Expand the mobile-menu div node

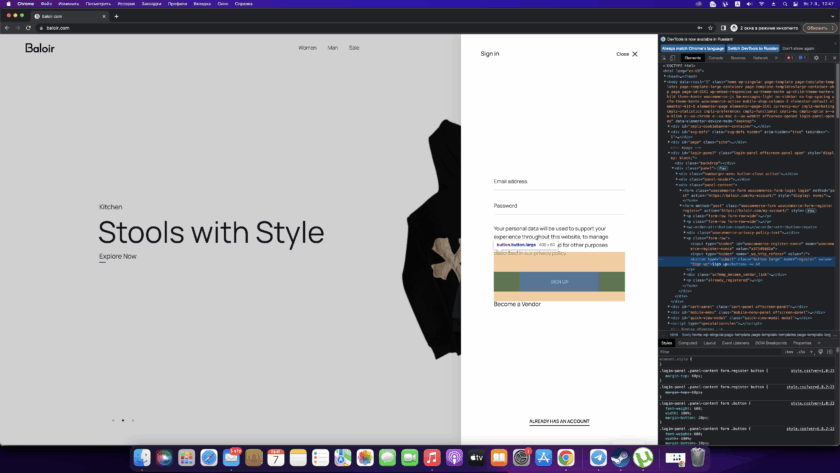[669, 312]
